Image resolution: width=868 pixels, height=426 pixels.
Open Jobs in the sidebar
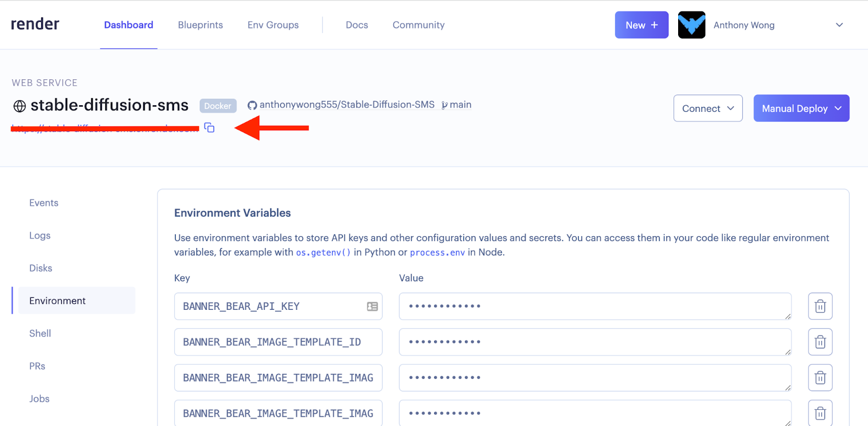(x=40, y=398)
